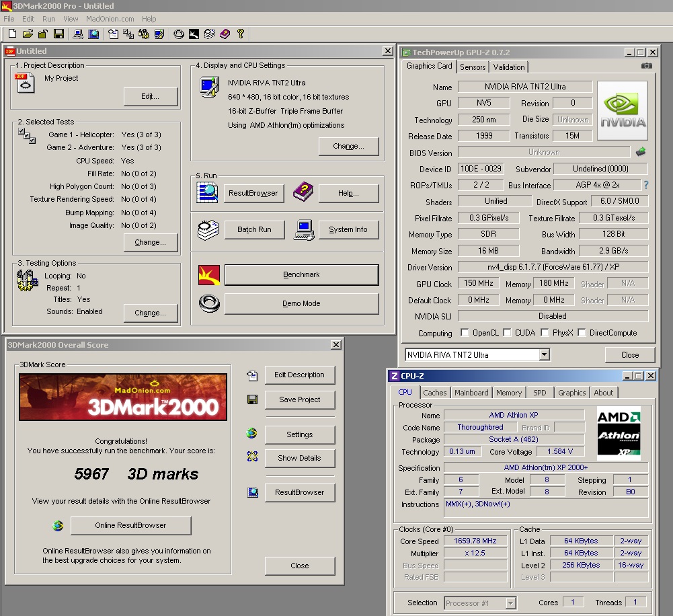Open the Processor #1 selection dropdown
This screenshot has height=616, width=673.
click(510, 603)
